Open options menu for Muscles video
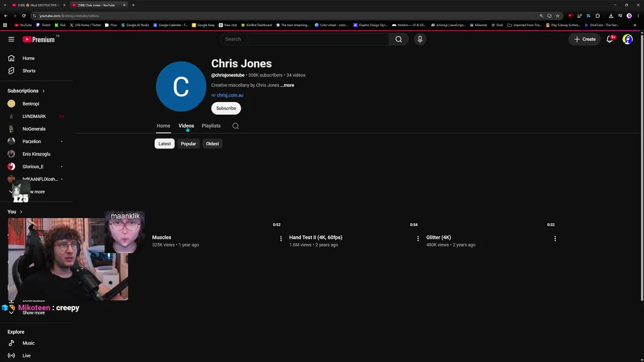The width and height of the screenshot is (644, 362). [281, 239]
